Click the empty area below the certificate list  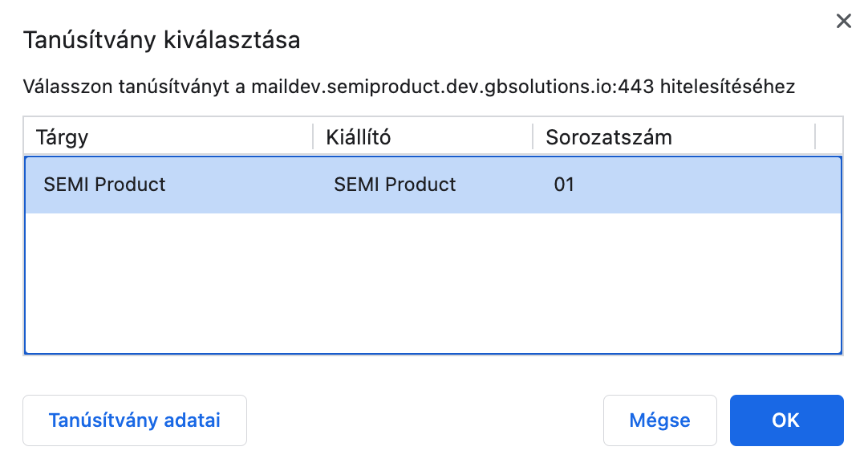[x=433, y=281]
